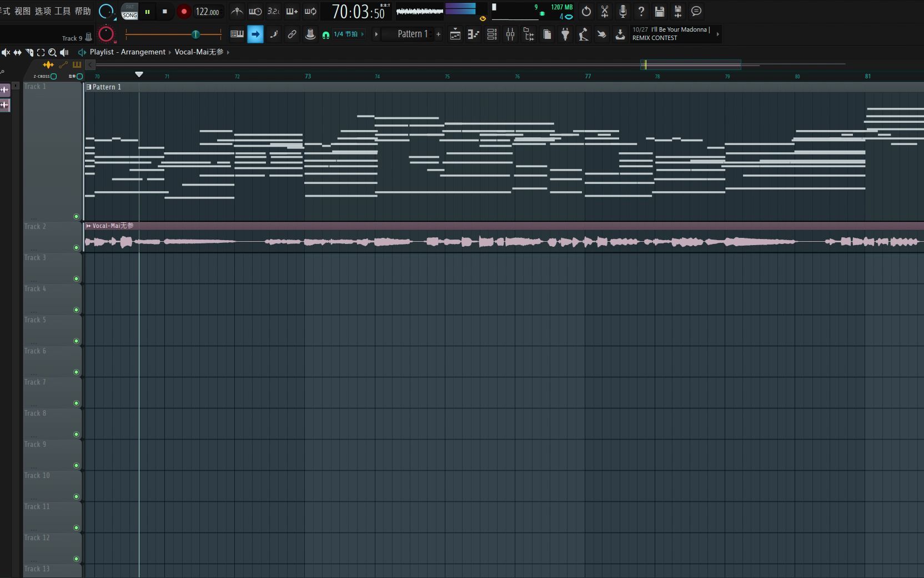924x578 pixels.
Task: Open the 1/4 节拍 snap dropdown
Action: click(x=348, y=34)
